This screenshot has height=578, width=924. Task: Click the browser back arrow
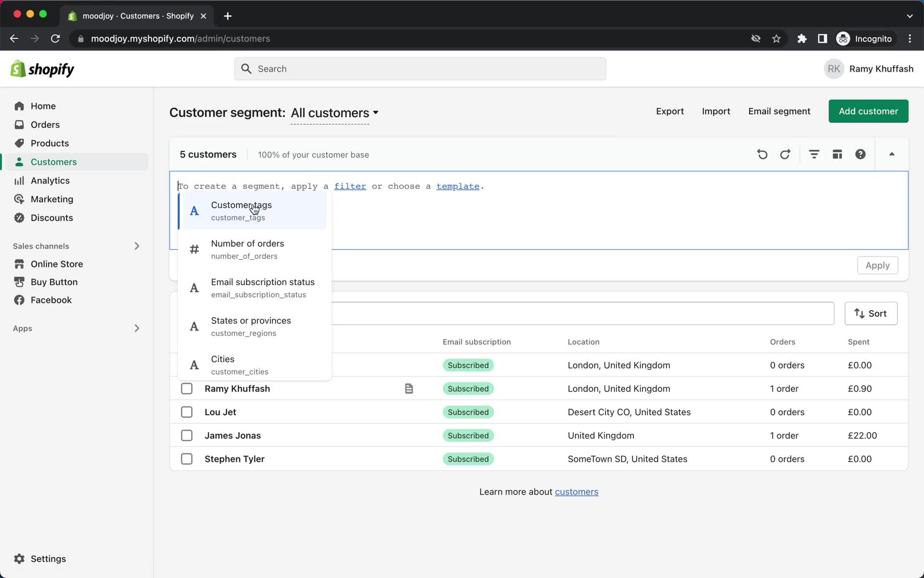[14, 39]
